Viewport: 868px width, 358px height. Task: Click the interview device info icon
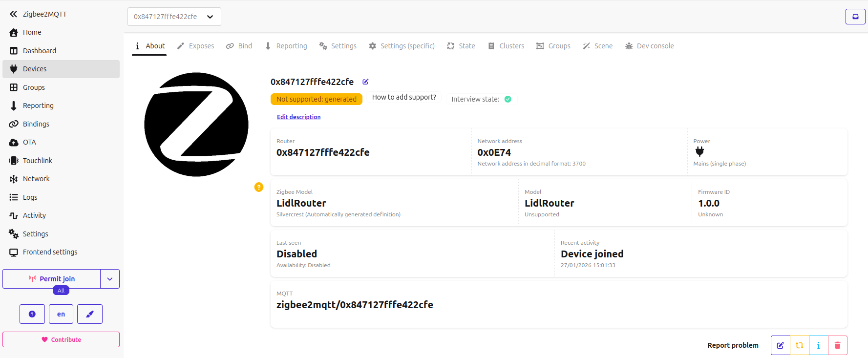click(818, 345)
